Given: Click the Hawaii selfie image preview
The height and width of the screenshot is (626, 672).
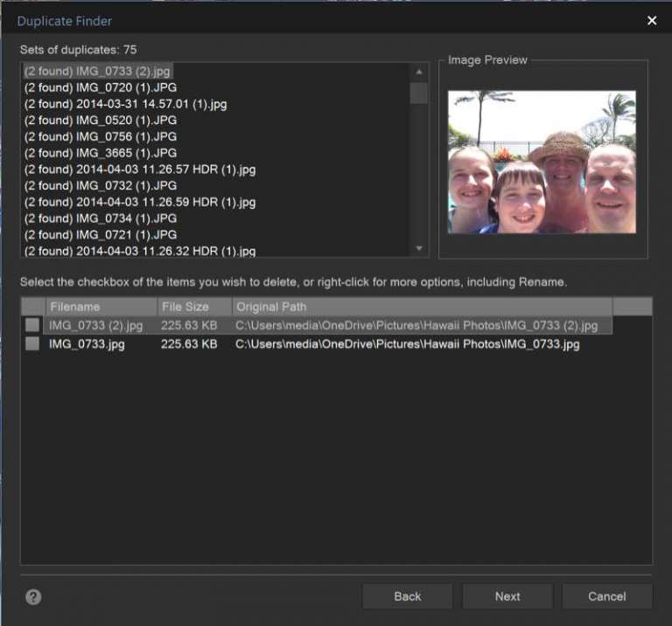Looking at the screenshot, I should (x=542, y=162).
